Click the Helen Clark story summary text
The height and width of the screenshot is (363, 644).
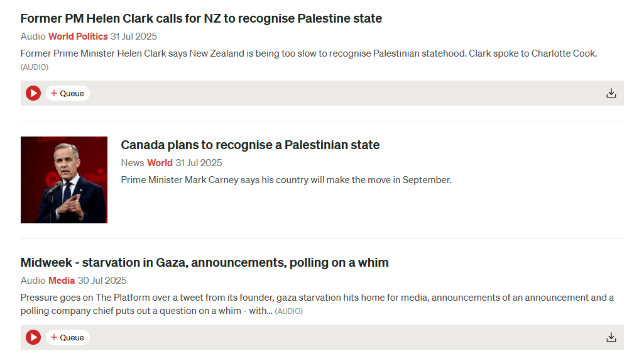308,53
